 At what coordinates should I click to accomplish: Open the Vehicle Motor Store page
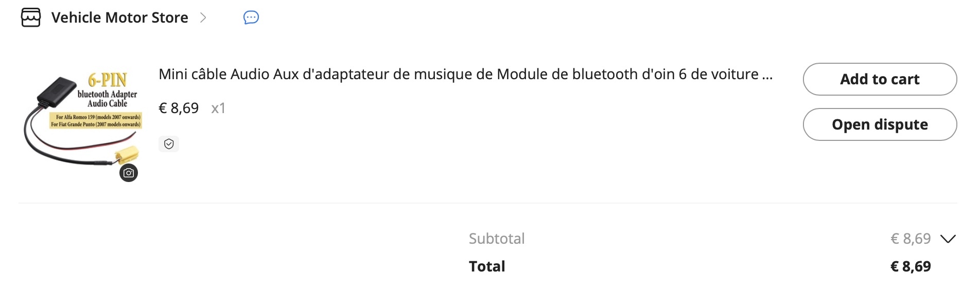tap(119, 17)
